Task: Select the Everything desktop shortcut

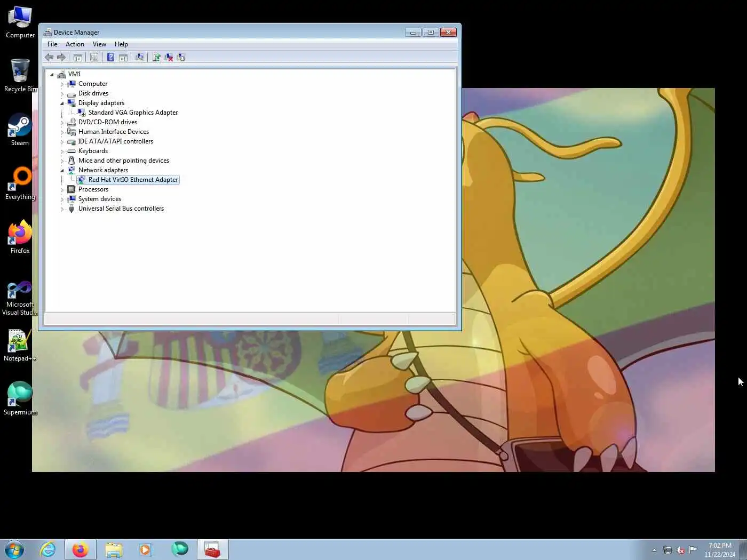Action: [x=20, y=183]
